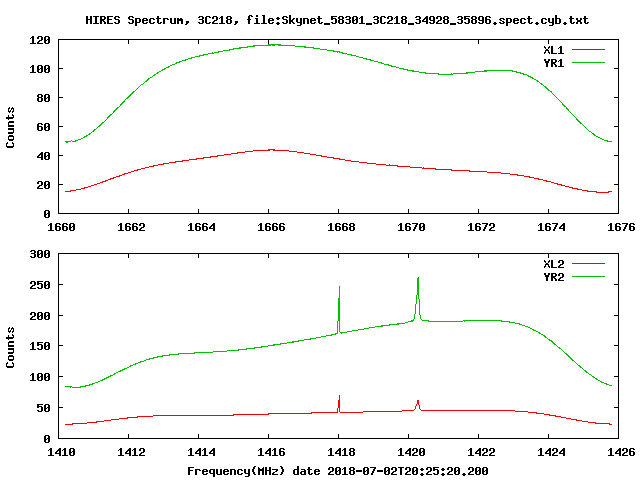
Task: Click the 1674 tick label on top x-axis
Action: pos(551,227)
